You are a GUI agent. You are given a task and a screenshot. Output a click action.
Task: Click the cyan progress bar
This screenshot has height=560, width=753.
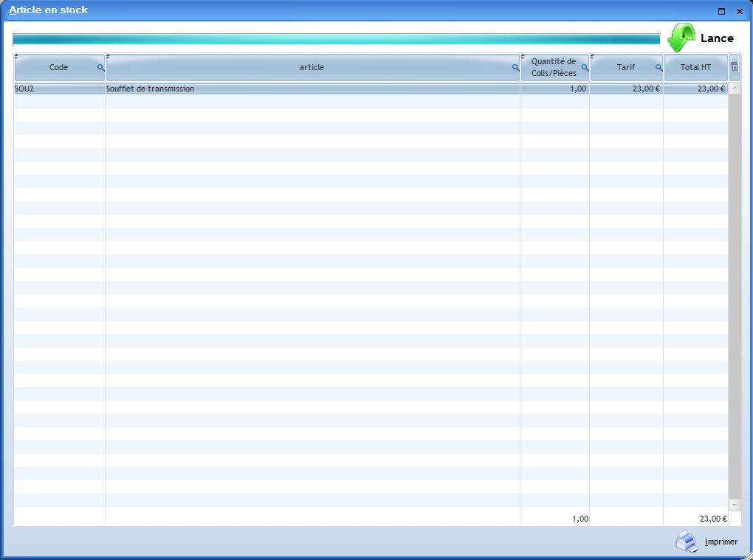tap(336, 39)
